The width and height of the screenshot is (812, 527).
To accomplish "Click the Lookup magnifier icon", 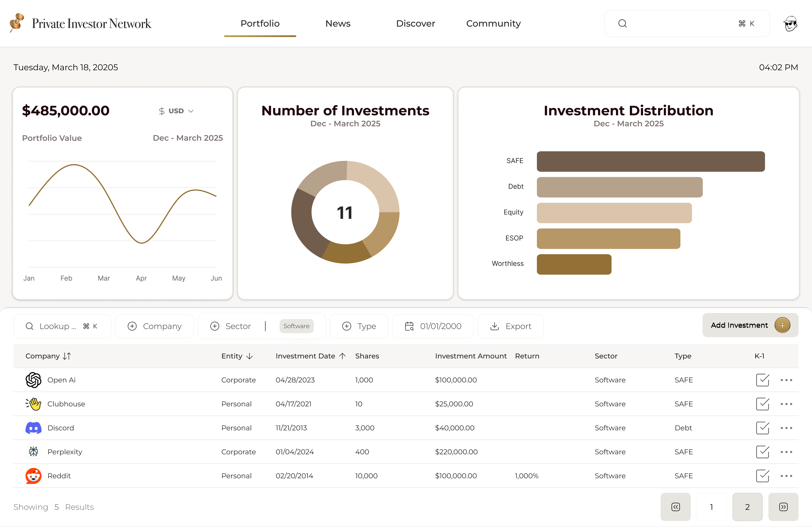I will 30,326.
